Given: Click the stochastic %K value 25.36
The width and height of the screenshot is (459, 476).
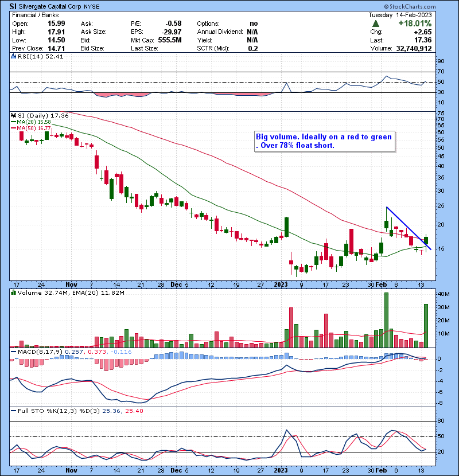Looking at the screenshot, I should pos(111,411).
